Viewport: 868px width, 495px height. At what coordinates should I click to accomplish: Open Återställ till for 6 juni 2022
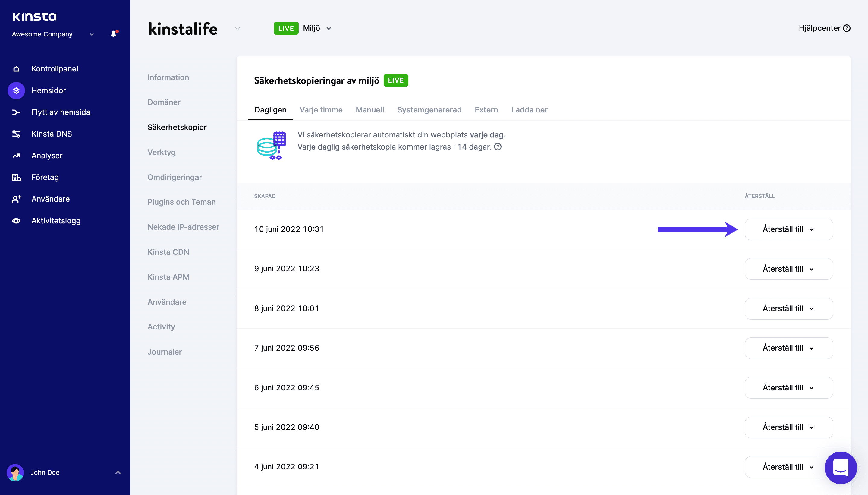click(788, 388)
